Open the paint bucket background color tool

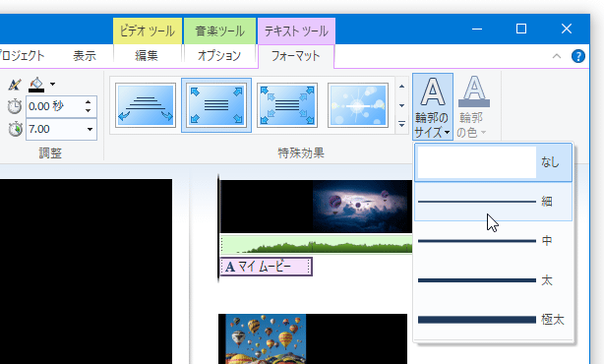[x=36, y=85]
